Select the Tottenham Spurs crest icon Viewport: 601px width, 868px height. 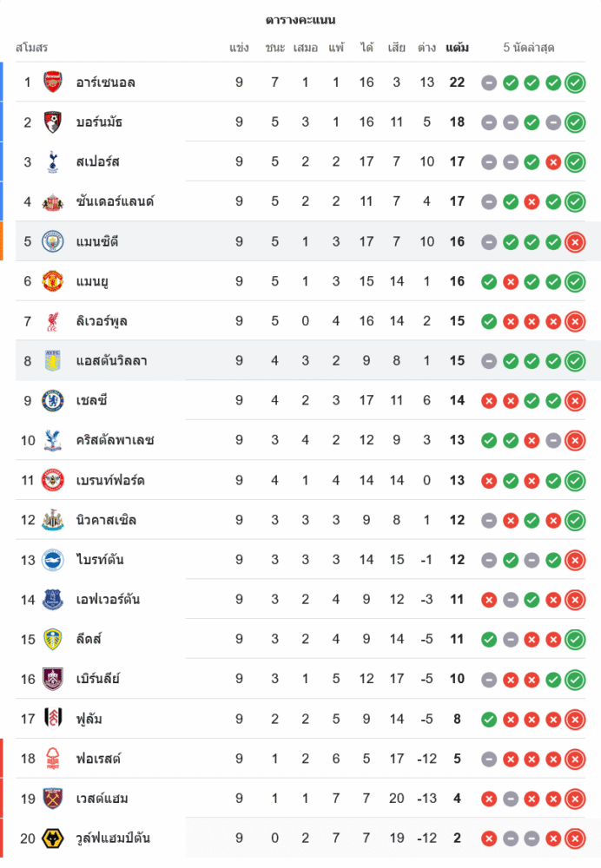click(53, 161)
